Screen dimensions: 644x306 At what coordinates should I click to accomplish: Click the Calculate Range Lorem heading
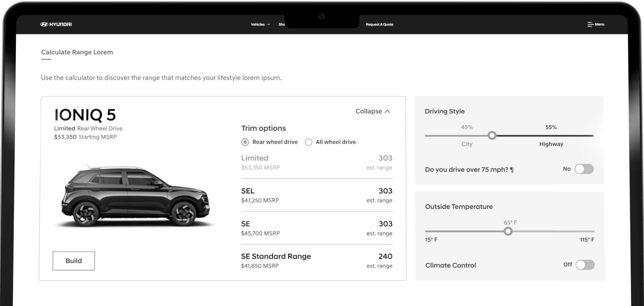[77, 52]
